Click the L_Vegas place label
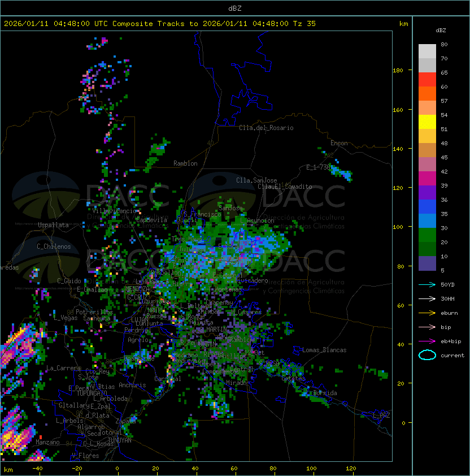 tap(66, 318)
